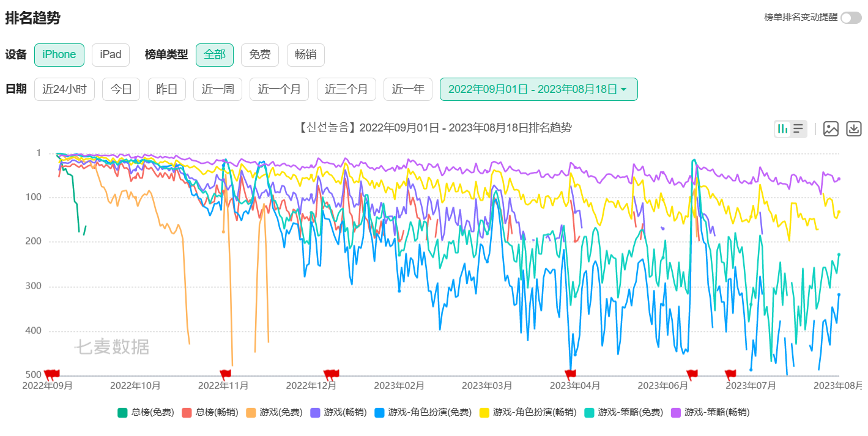
Task: Click the 近三个月 date button
Action: pos(346,89)
